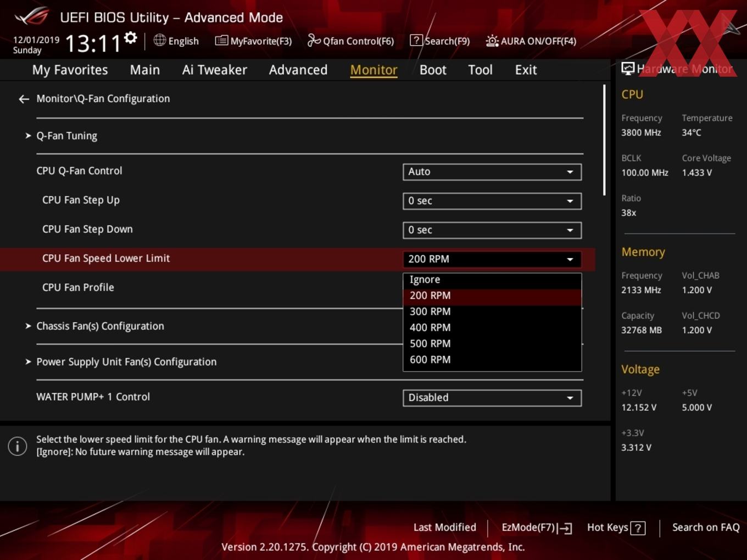Switch to My Favorites tab
This screenshot has width=747, height=560.
coord(70,70)
